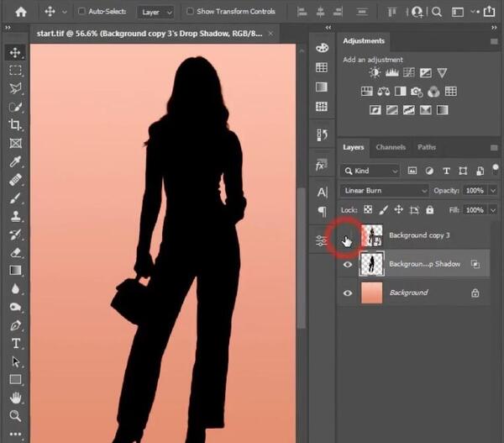Toggle lock transparent pixels
Viewport: 504px width, 443px height.
[368, 210]
